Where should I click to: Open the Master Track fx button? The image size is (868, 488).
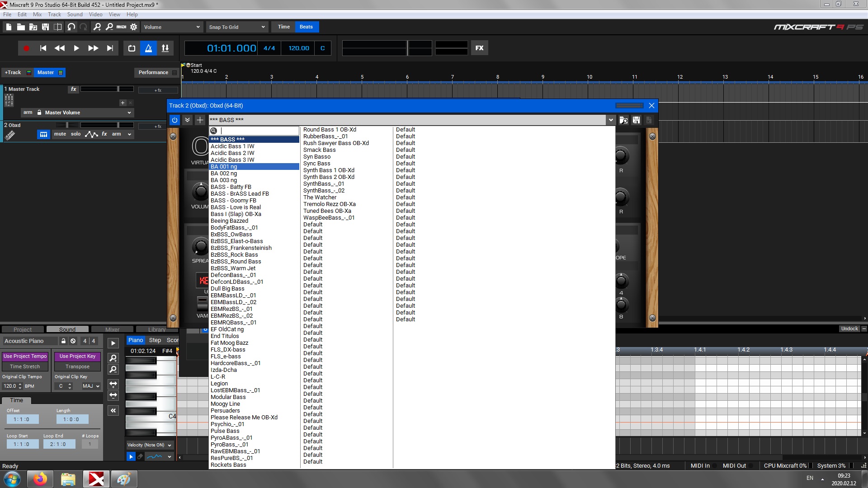pyautogui.click(x=74, y=89)
